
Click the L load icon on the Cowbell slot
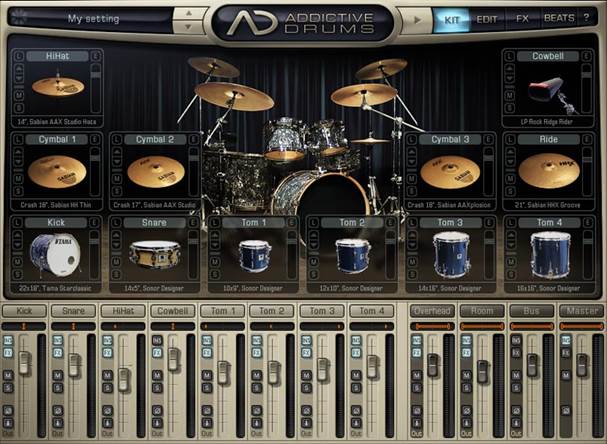click(510, 56)
